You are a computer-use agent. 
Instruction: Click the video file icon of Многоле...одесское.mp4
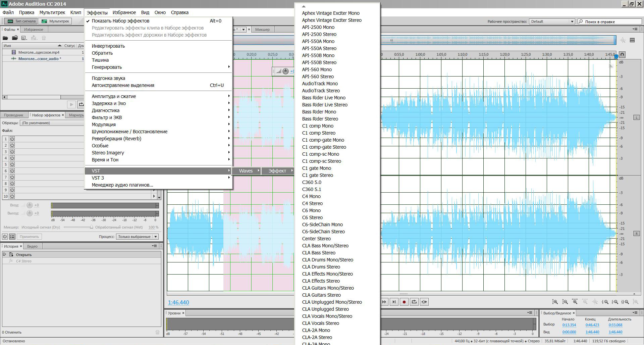point(14,52)
